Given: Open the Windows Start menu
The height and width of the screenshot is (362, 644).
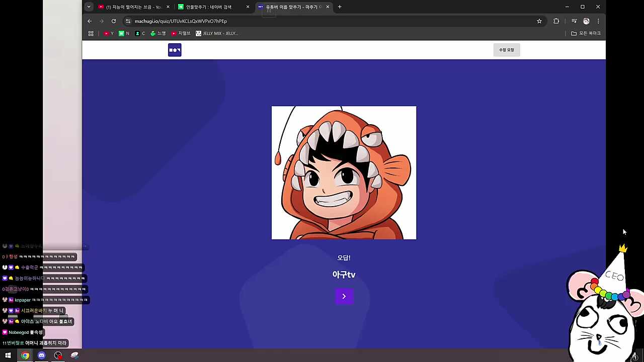Looking at the screenshot, I should click(8, 355).
